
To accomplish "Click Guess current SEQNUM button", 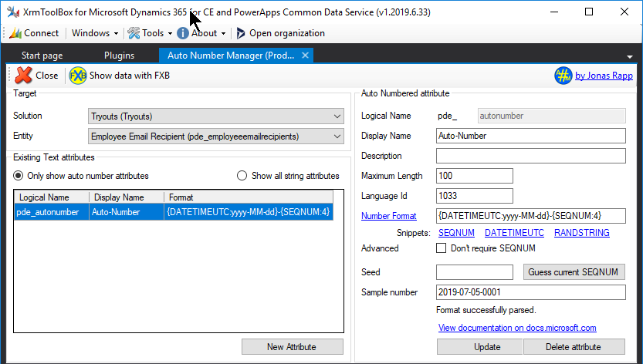I will [574, 272].
